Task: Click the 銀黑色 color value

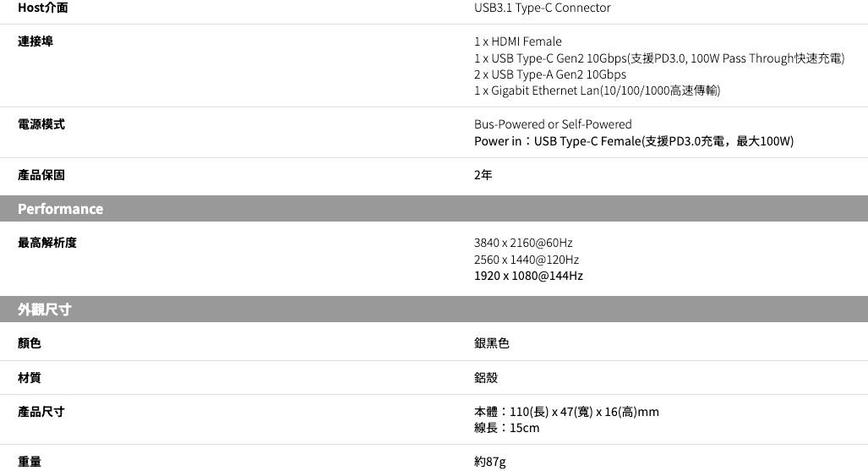Action: 492,343
